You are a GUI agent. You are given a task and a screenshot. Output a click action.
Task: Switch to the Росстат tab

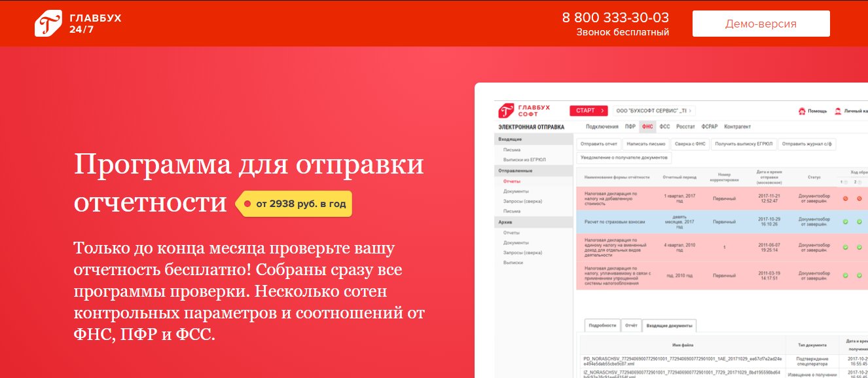(685, 126)
